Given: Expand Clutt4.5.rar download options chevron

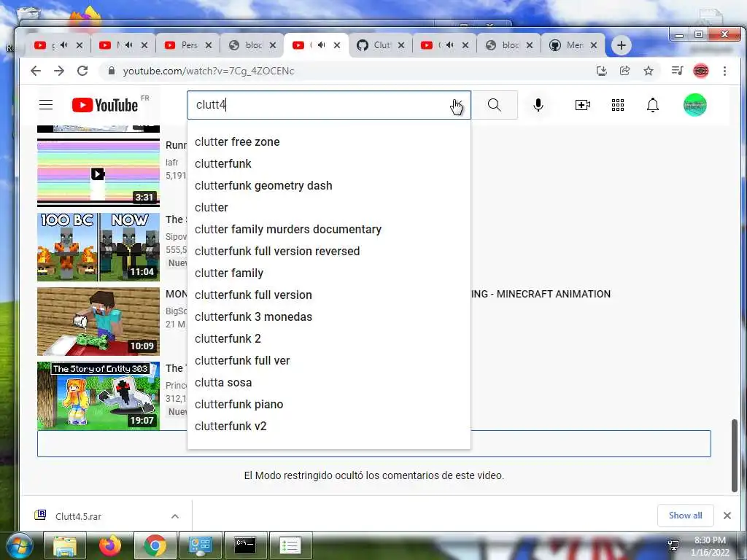Looking at the screenshot, I should point(175,516).
